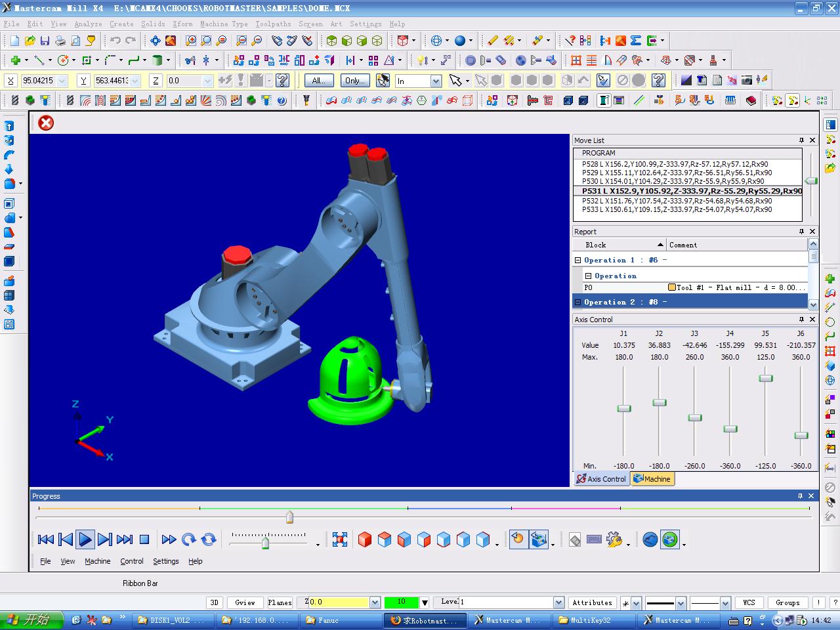
Task: Click the green color swatch in status bar
Action: pyautogui.click(x=401, y=602)
